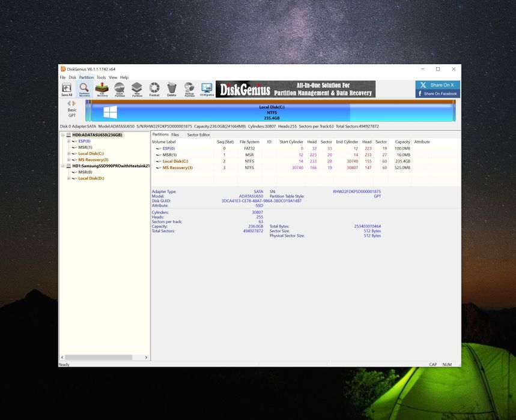Click the tree panel horizontal scrollbar thumb
The height and width of the screenshot is (420, 516).
click(99, 357)
